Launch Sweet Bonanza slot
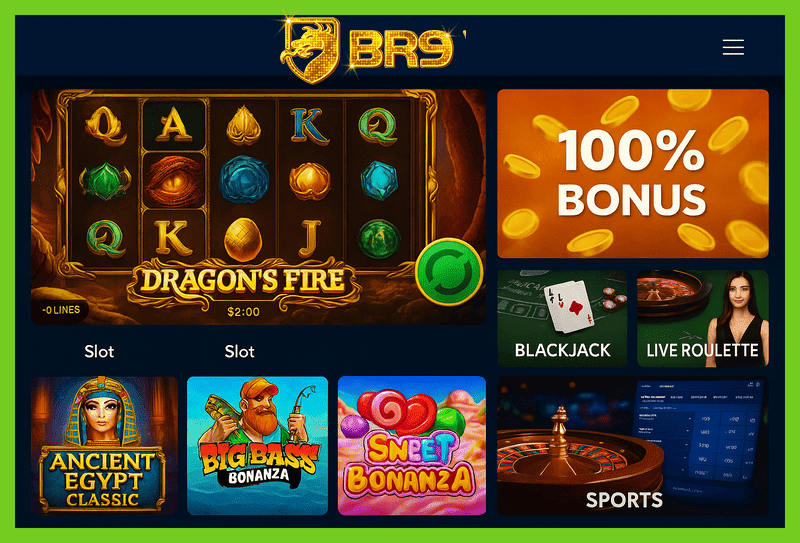 [412, 446]
